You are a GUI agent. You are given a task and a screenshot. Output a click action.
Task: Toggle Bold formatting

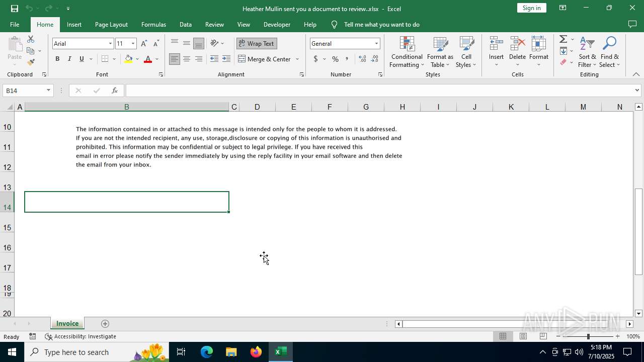tap(57, 59)
